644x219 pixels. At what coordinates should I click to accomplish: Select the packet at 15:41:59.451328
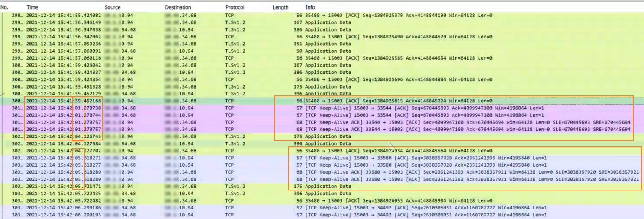(322, 86)
